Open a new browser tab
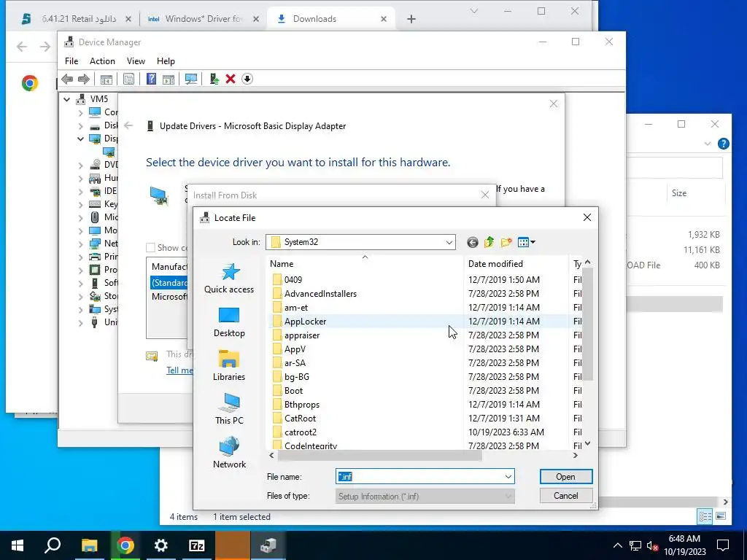Viewport: 747px width, 560px height. click(x=411, y=19)
